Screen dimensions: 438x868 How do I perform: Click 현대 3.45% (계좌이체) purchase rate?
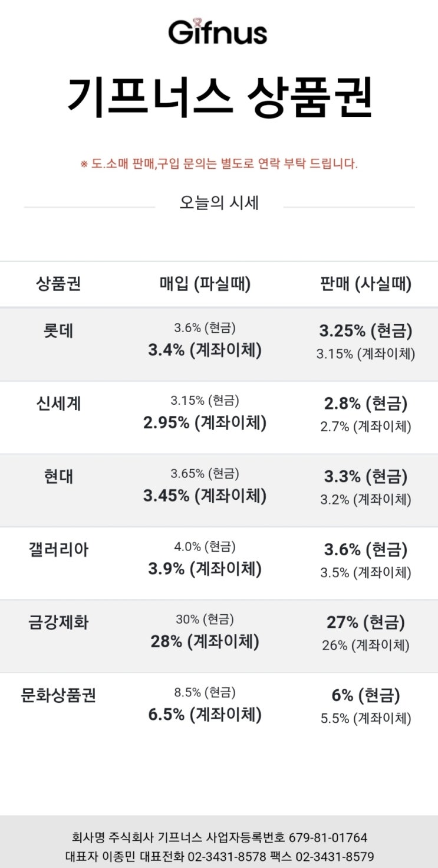click(205, 496)
